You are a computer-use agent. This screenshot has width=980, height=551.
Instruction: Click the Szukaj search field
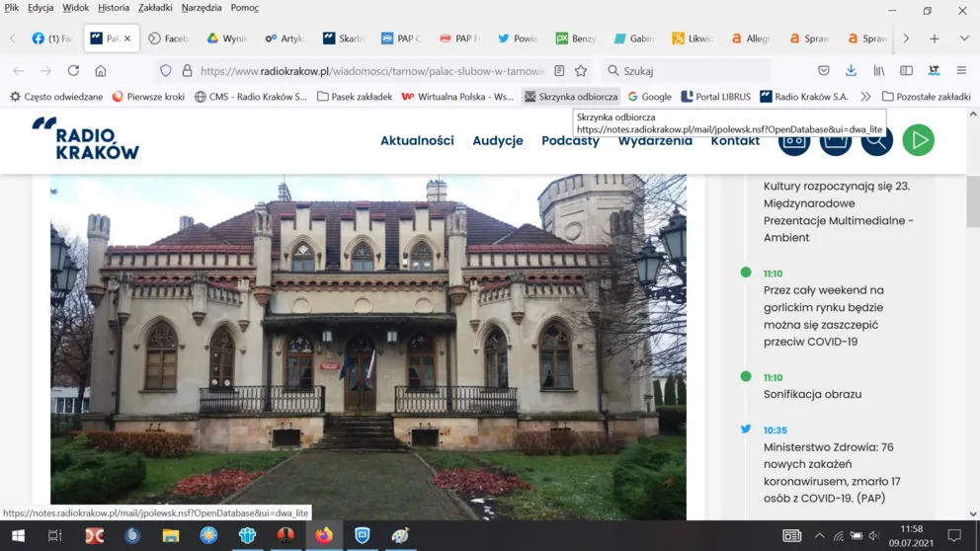coord(687,70)
